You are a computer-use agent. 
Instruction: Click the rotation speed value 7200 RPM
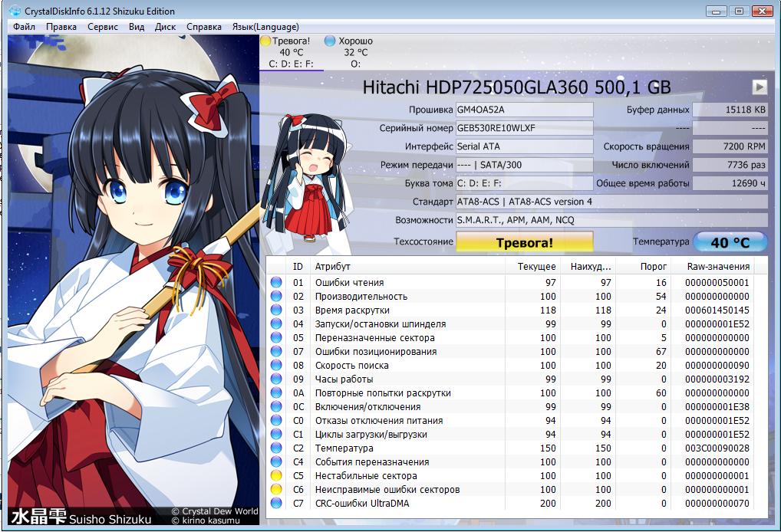[x=730, y=146]
